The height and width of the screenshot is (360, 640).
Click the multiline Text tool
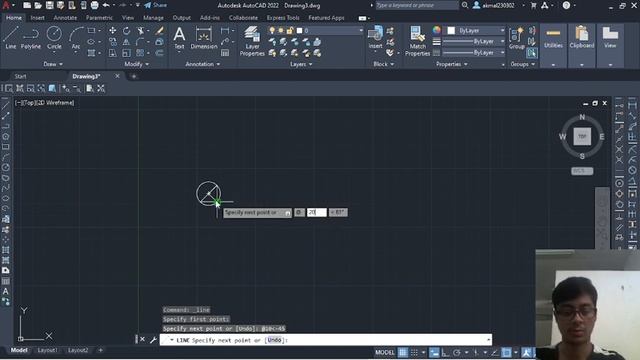pyautogui.click(x=179, y=38)
